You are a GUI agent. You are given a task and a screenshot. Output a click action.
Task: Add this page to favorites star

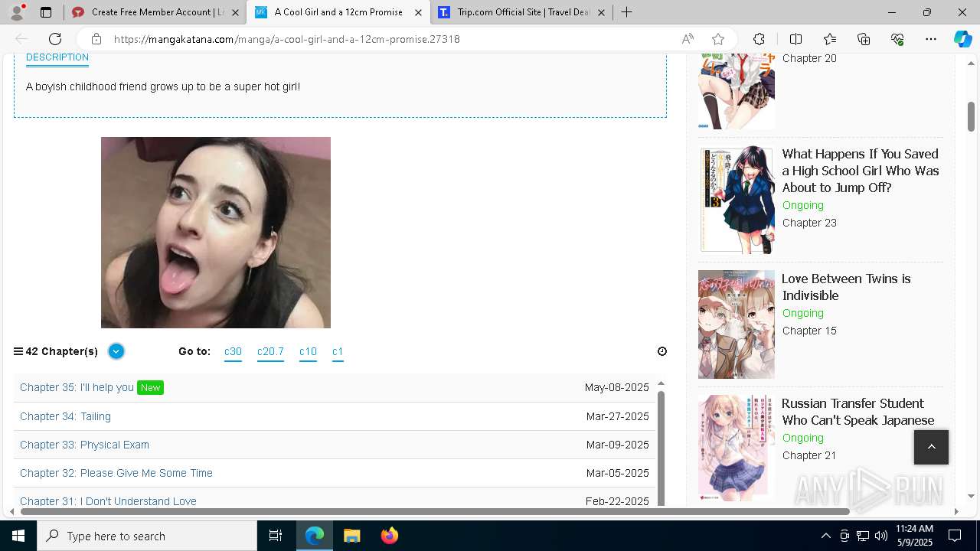pos(718,39)
